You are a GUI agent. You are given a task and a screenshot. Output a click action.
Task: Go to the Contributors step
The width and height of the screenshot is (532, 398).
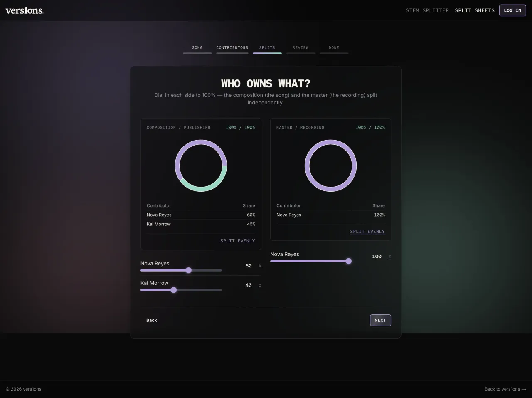(232, 49)
